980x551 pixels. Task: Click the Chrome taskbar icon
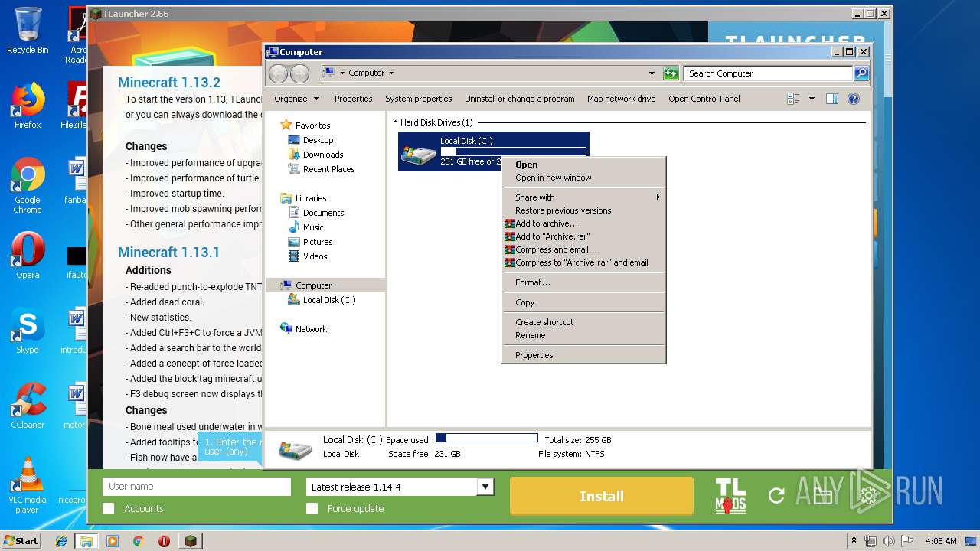[x=138, y=541]
